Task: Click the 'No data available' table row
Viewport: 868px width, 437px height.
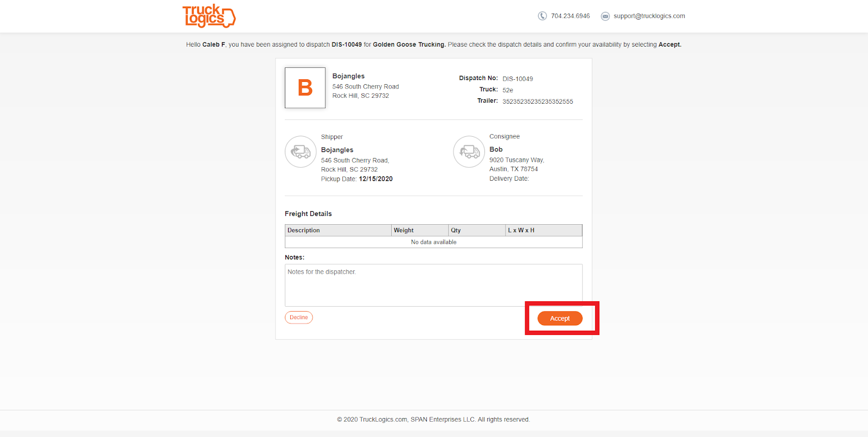Action: pos(433,242)
